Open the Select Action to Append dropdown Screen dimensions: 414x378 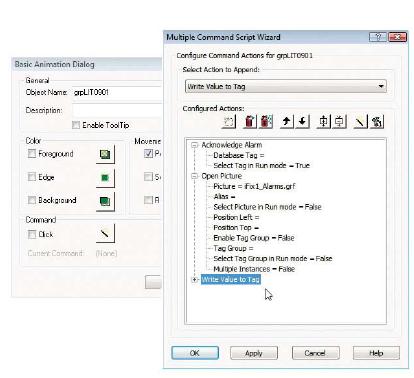click(286, 86)
